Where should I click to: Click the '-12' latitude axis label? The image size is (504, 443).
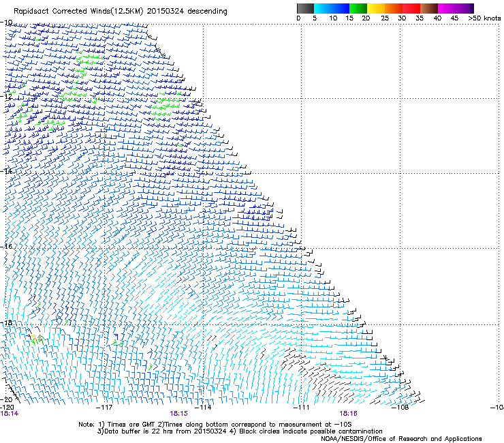click(6, 97)
